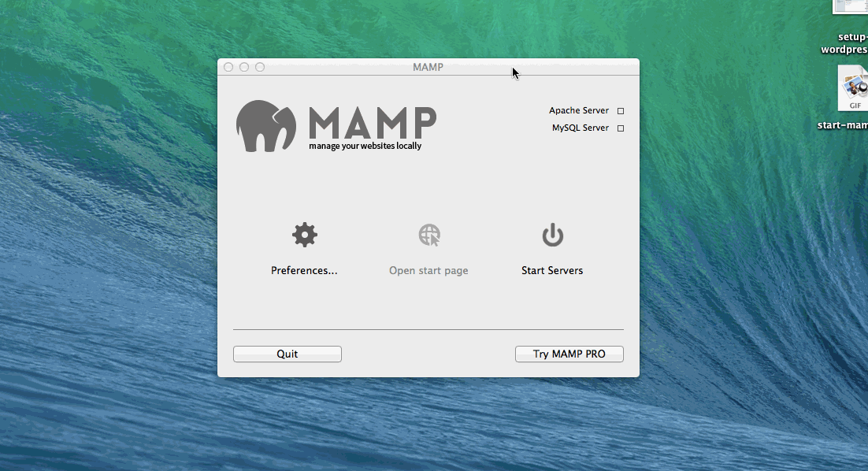868x471 pixels.
Task: Zoom the MAMP window
Action: pyautogui.click(x=260, y=67)
